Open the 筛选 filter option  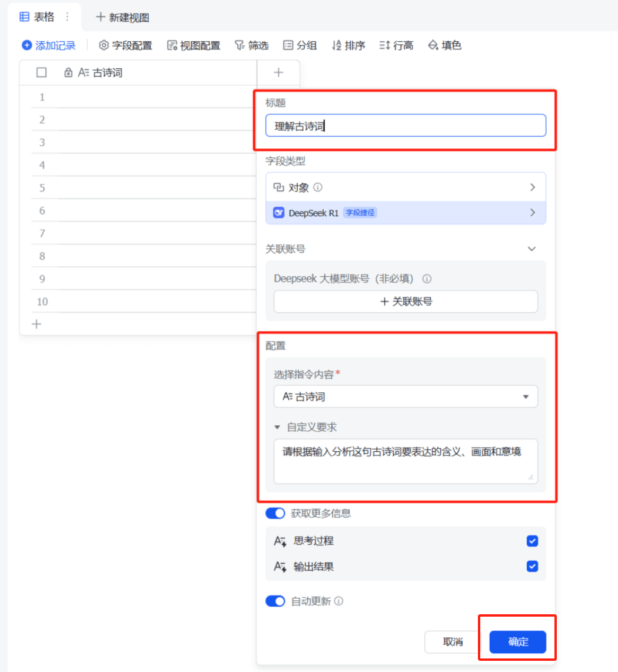[251, 45]
